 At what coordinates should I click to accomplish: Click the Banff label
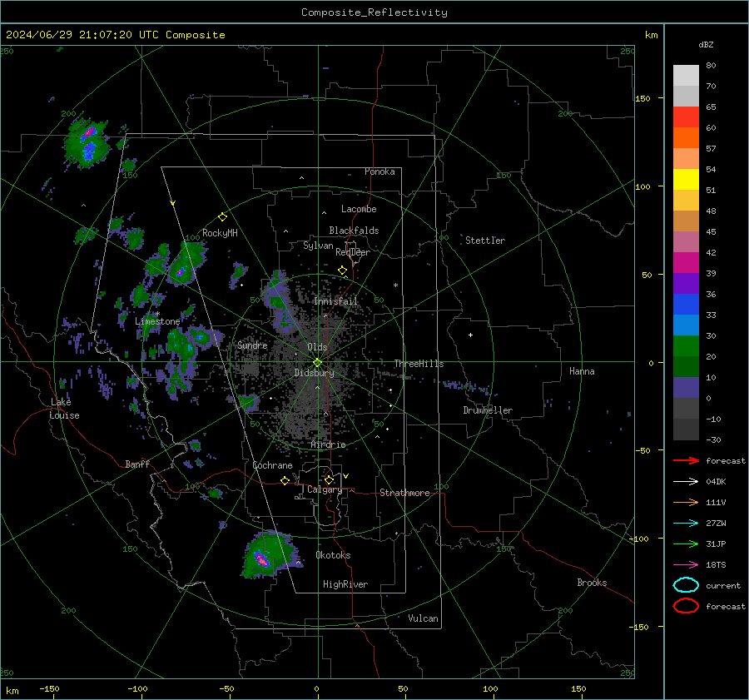point(137,464)
